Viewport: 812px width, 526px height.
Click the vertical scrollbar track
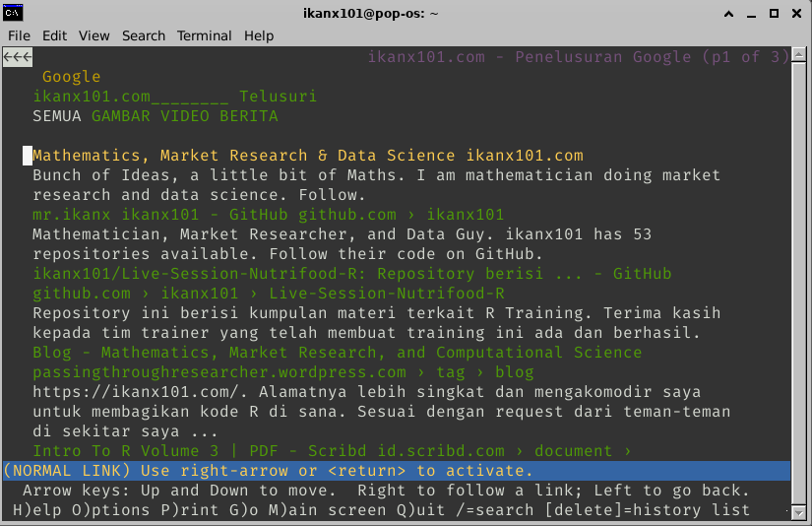pyautogui.click(x=798, y=284)
